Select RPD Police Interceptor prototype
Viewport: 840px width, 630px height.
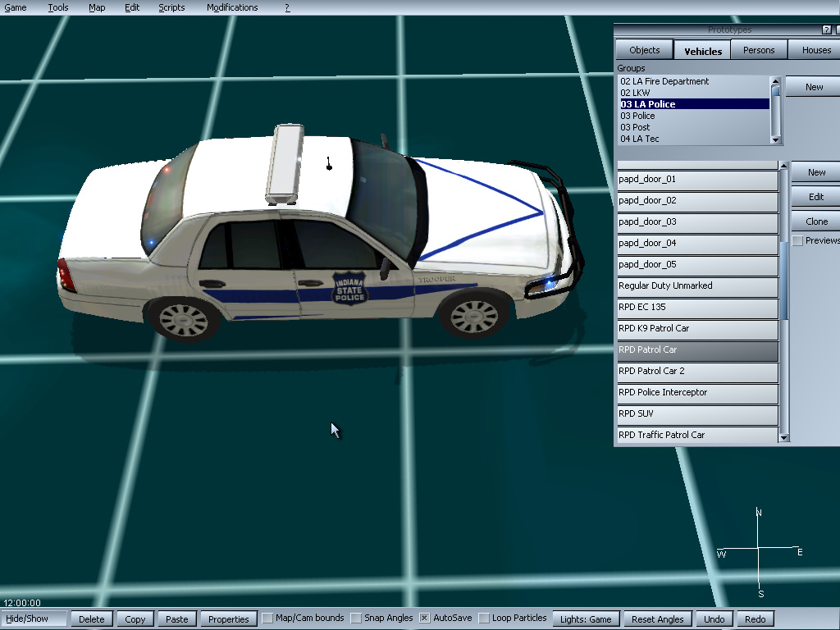[697, 393]
